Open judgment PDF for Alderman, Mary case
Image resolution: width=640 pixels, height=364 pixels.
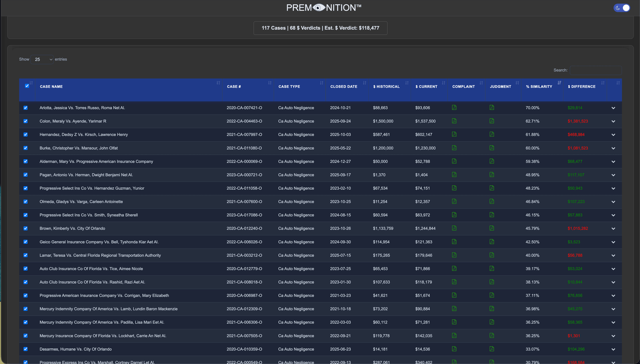(x=492, y=161)
